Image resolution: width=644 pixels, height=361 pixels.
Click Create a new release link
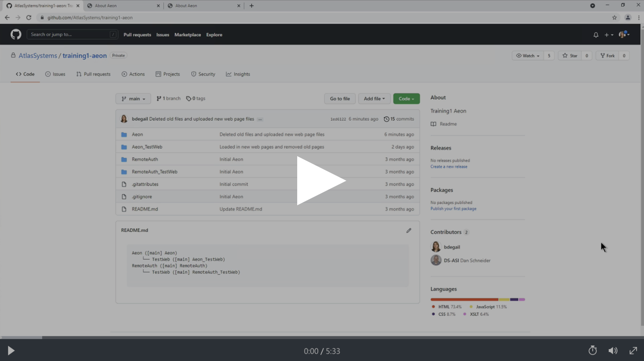448,167
